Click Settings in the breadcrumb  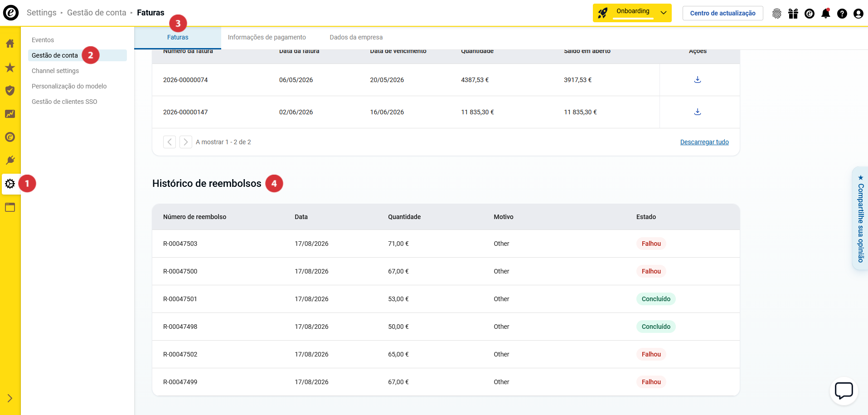(x=42, y=13)
